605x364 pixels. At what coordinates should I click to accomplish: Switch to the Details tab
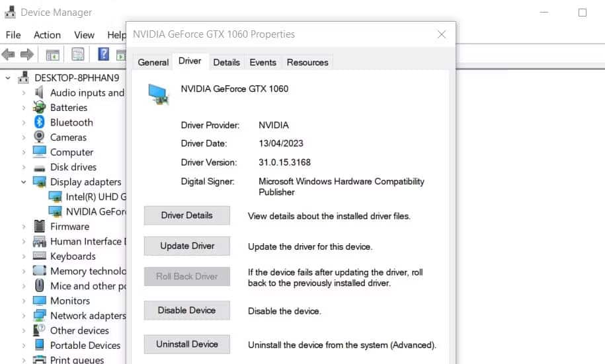tap(227, 62)
